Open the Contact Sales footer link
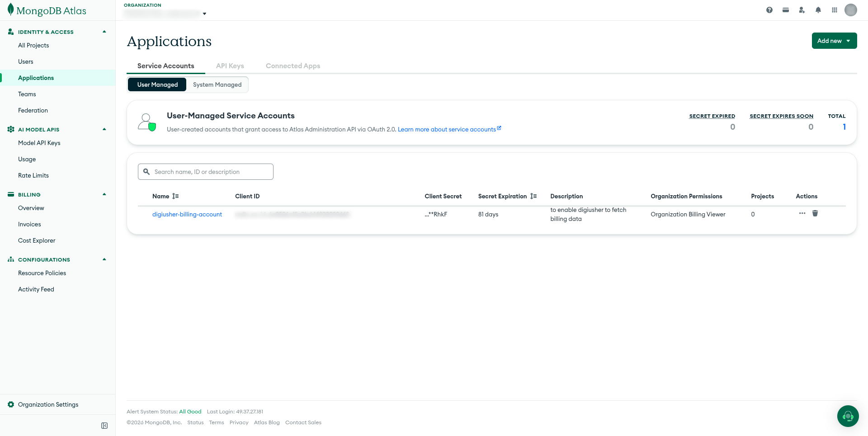The height and width of the screenshot is (436, 868). click(303, 422)
